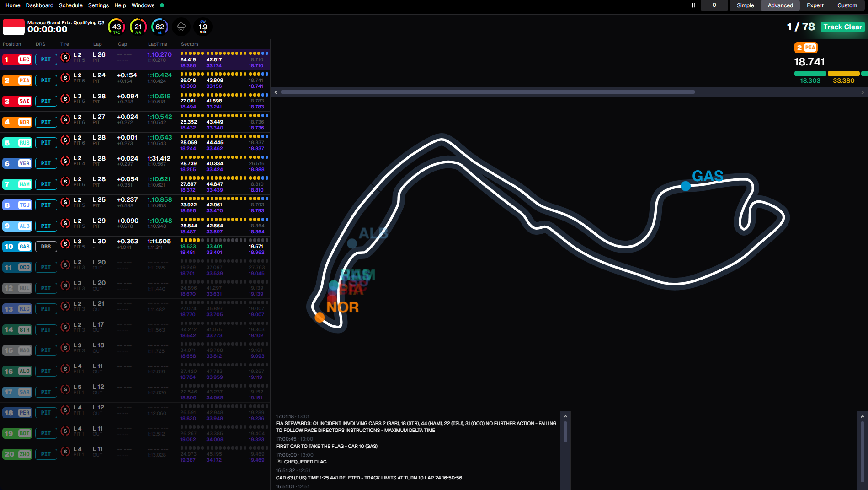This screenshot has width=868, height=490.
Task: Click the yellow sector 2 bar 33.380
Action: tap(843, 74)
